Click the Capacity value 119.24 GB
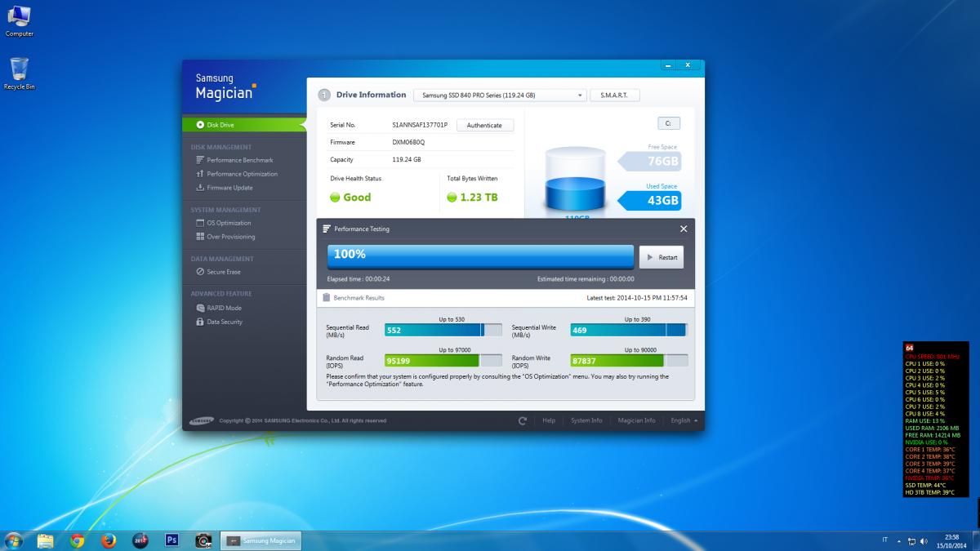Image resolution: width=980 pixels, height=551 pixels. [407, 159]
